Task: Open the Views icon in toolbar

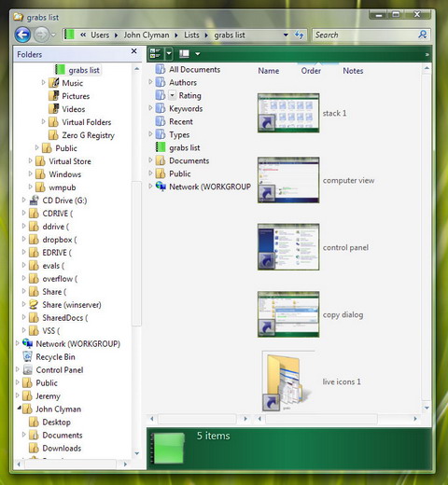Action: (x=155, y=54)
